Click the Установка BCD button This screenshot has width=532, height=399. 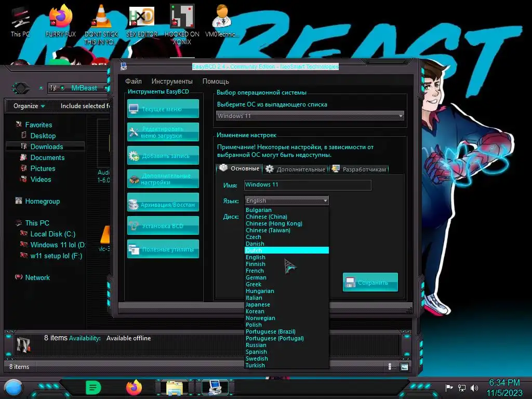point(163,225)
